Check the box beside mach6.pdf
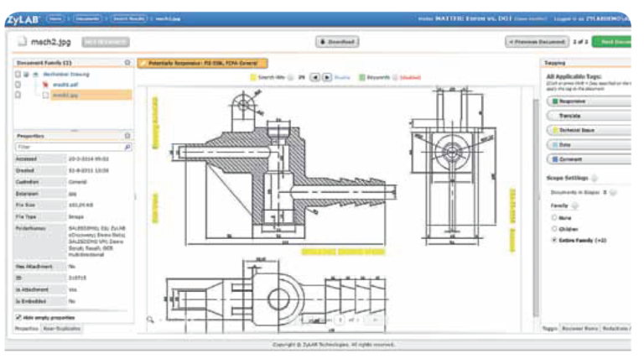Image resolution: width=644 pixels, height=359 pixels. coord(18,84)
